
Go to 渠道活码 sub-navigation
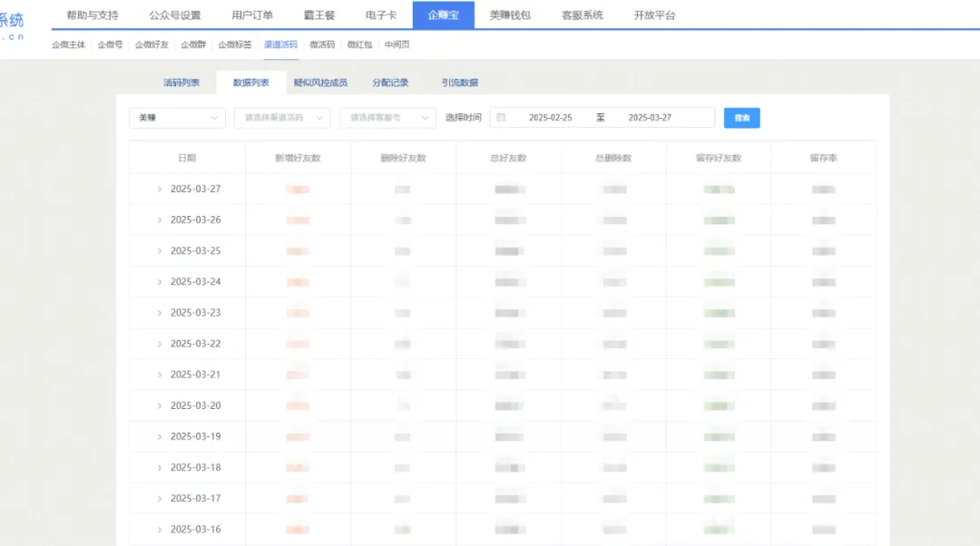tap(280, 44)
